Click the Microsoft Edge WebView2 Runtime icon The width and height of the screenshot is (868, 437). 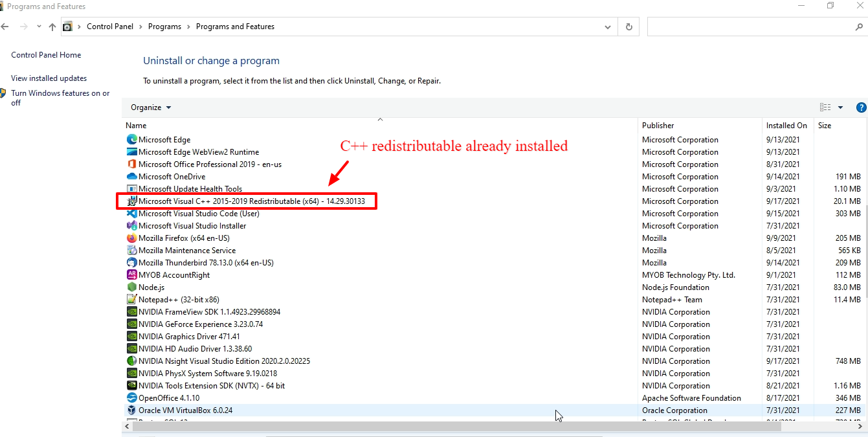132,151
